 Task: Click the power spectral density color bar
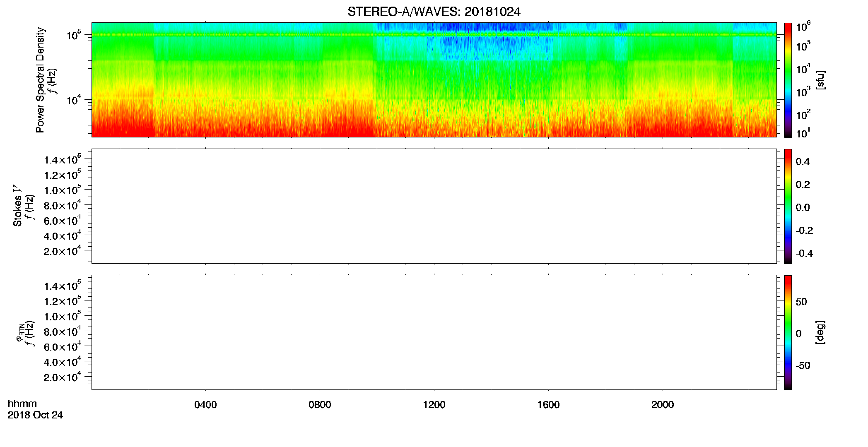click(x=788, y=80)
